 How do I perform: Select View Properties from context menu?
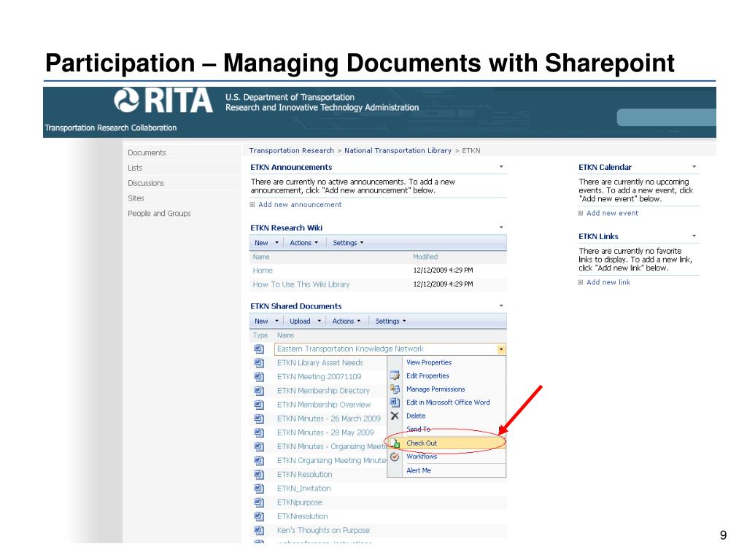429,362
